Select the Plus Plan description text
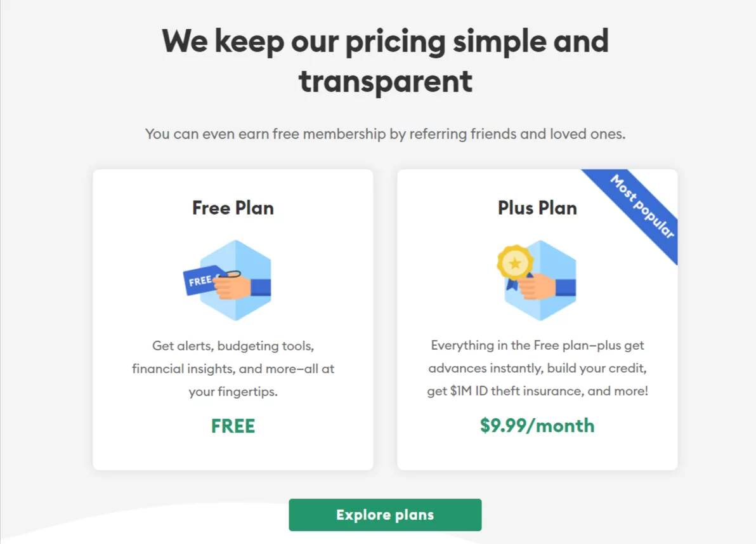 (537, 368)
